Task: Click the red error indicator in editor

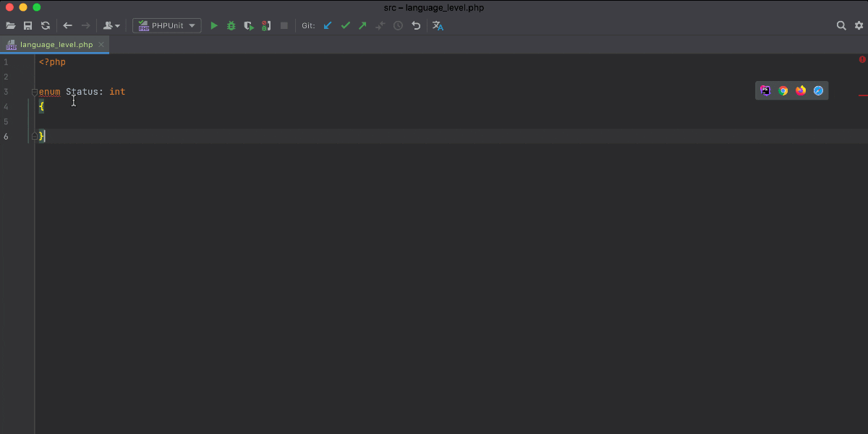Action: pos(862,59)
